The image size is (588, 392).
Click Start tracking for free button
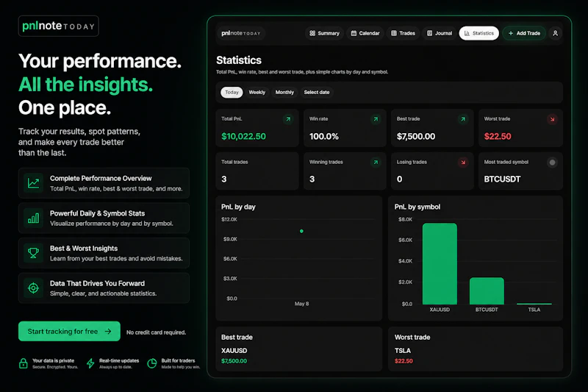click(x=69, y=331)
